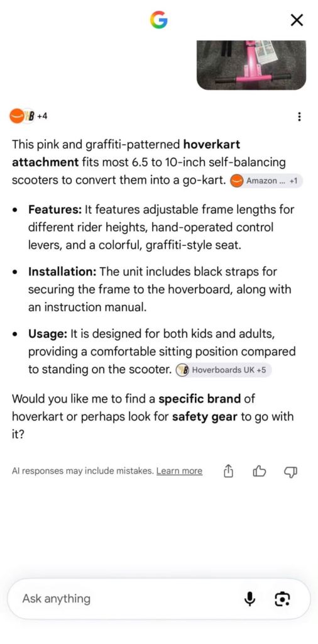Open Google Lens camera search icon
This screenshot has height=644, width=318.
point(282,599)
